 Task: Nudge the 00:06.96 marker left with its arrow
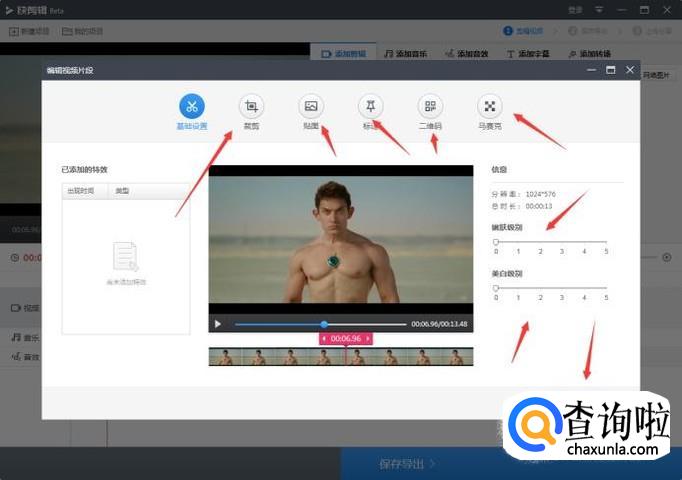pos(324,338)
